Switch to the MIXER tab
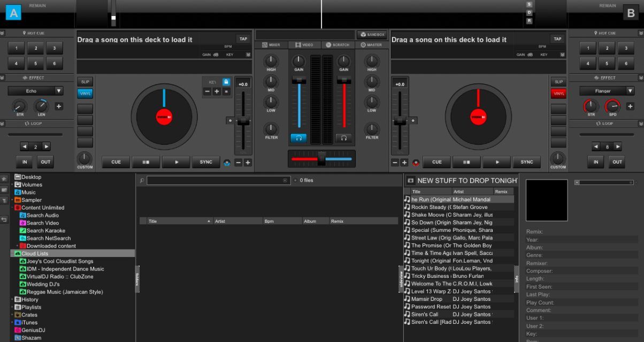The image size is (644, 342). [x=272, y=45]
